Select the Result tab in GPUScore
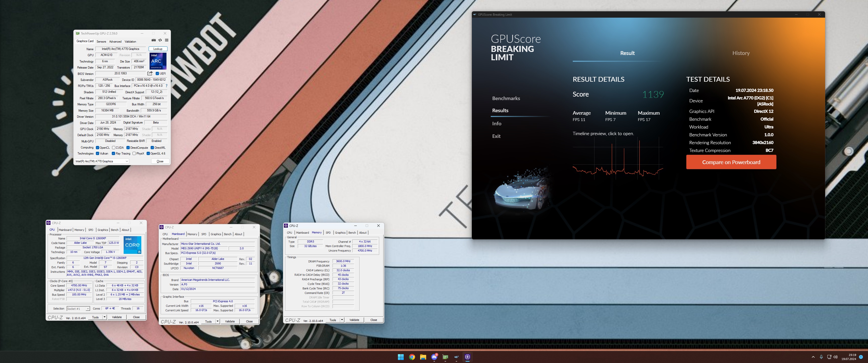 [627, 53]
